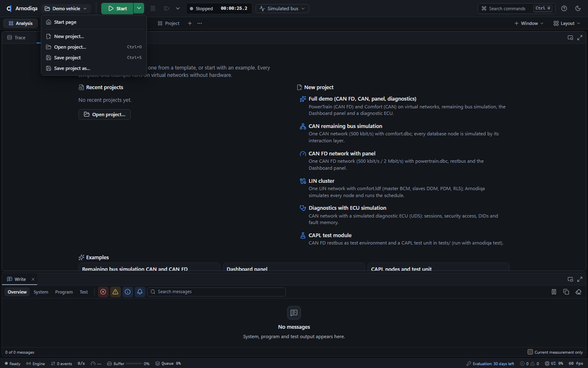Click the pause measurement icon
The height and width of the screenshot is (368, 588).
coord(153,9)
